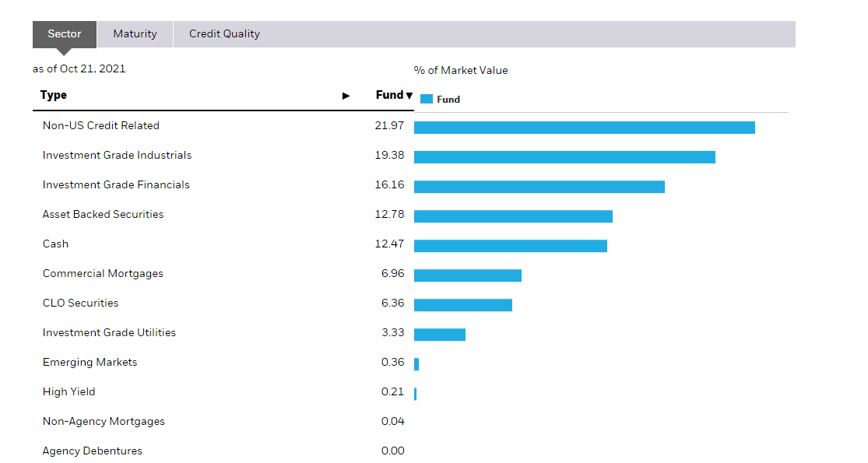
Task: Click the Non-US Credit Related bar
Action: (x=584, y=126)
